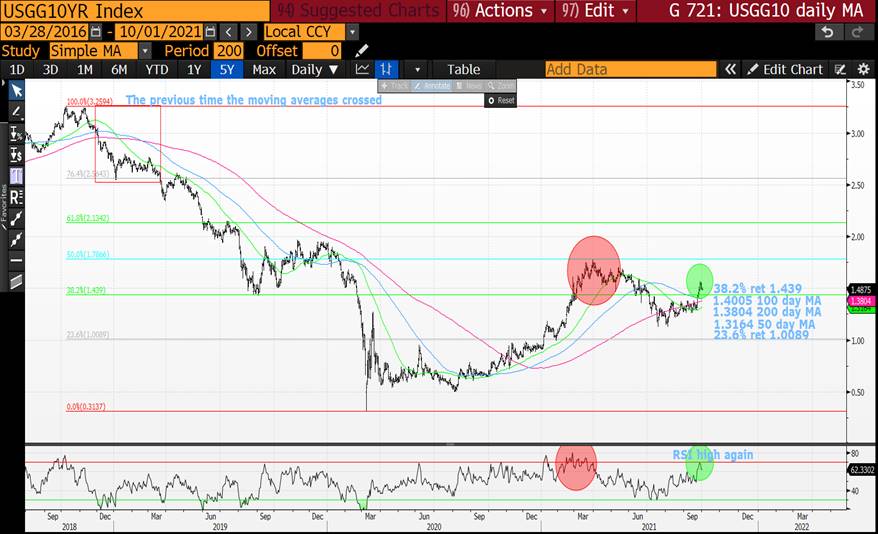This screenshot has width=878, height=534.
Task: Select the pencil annotation tool
Action: 16,112
